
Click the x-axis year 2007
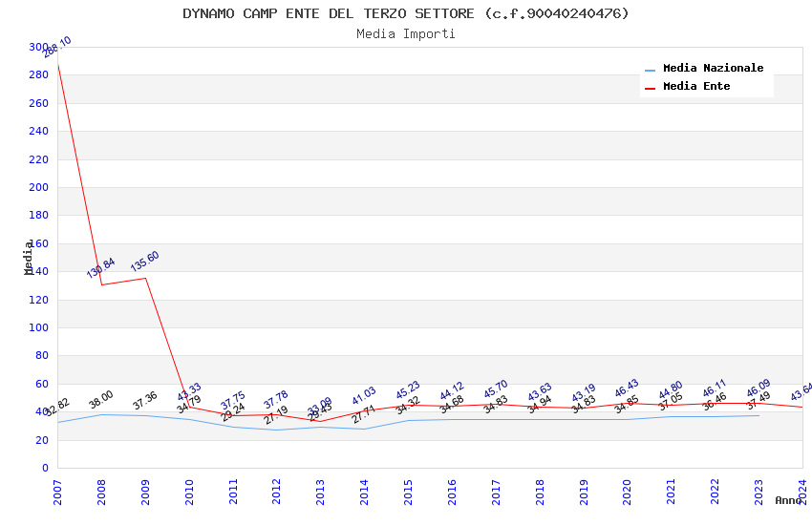click(57, 492)
